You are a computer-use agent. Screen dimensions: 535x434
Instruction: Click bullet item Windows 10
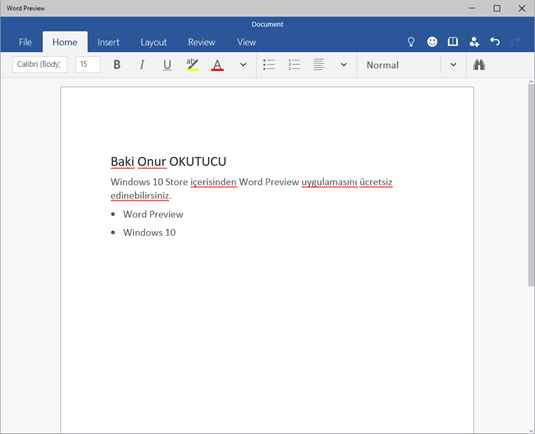pyautogui.click(x=149, y=233)
